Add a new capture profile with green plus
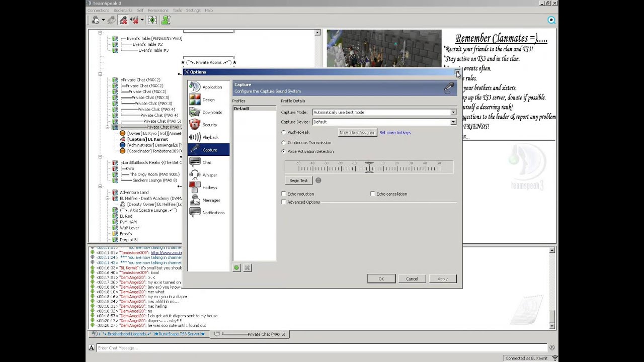644x362 pixels. 236,268
